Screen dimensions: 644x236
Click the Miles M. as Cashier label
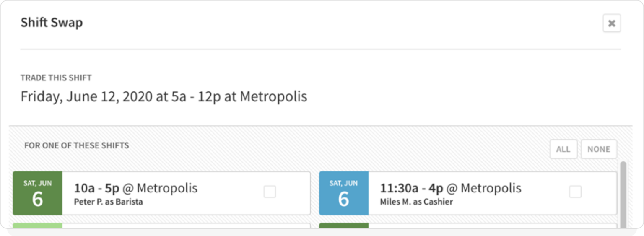(x=416, y=202)
